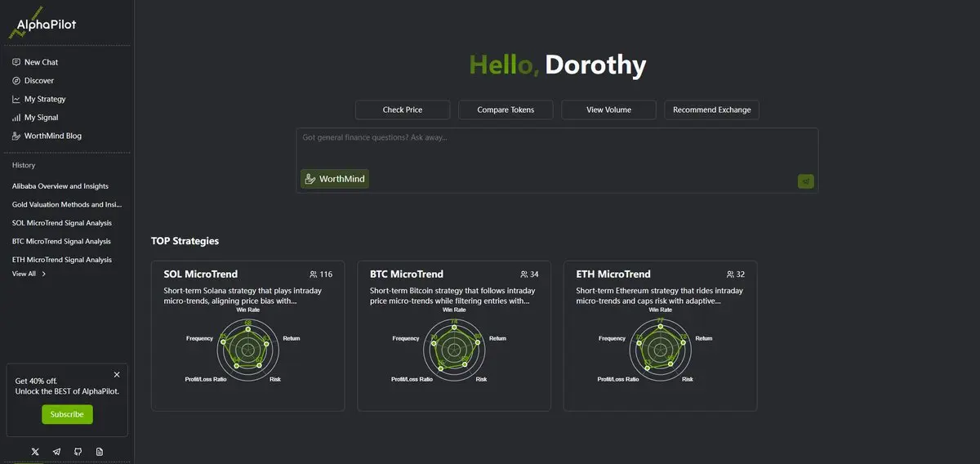Open Alibaba Overview and Insights history chat
Screen dimensions: 980x464
(x=60, y=186)
